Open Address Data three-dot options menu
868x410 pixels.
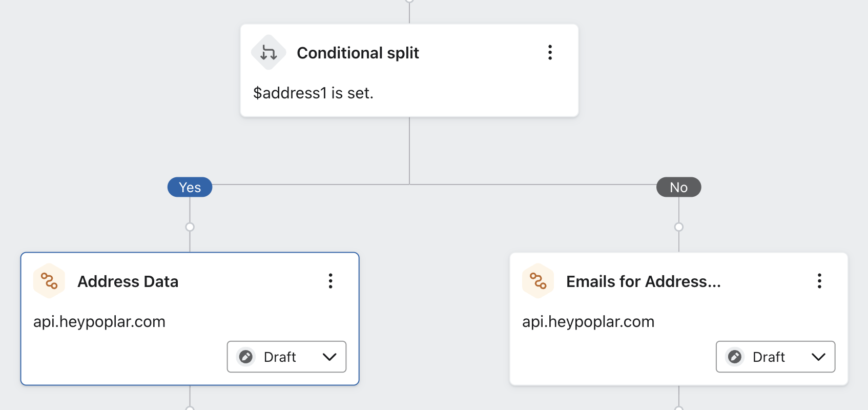pos(330,281)
